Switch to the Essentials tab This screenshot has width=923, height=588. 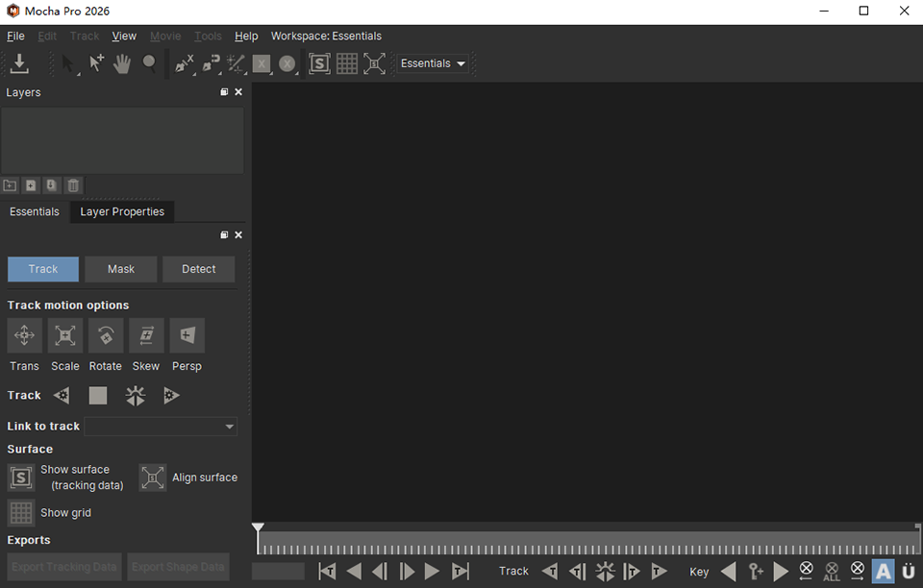[35, 211]
